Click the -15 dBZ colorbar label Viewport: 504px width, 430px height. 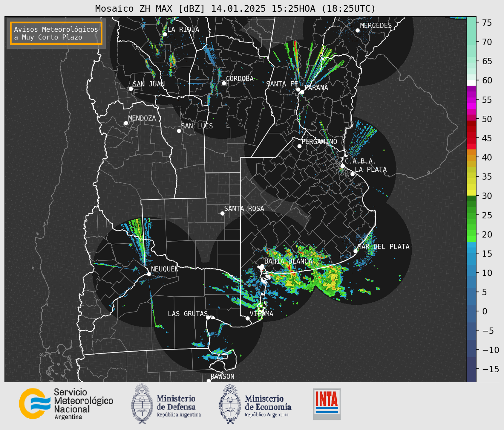tap(490, 369)
